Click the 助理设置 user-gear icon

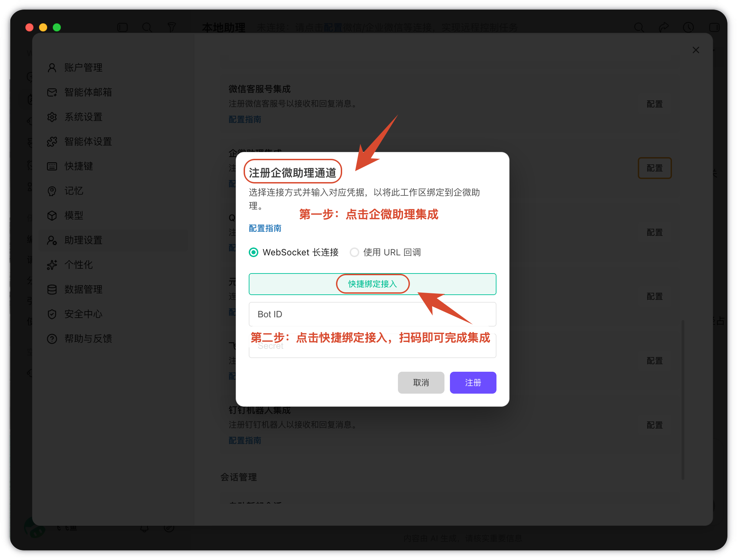click(52, 240)
